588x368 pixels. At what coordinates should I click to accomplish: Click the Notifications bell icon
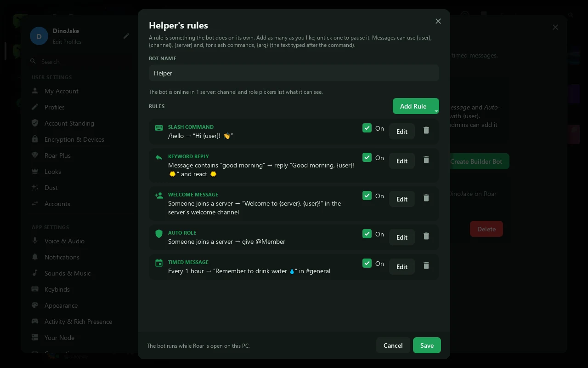pos(35,257)
